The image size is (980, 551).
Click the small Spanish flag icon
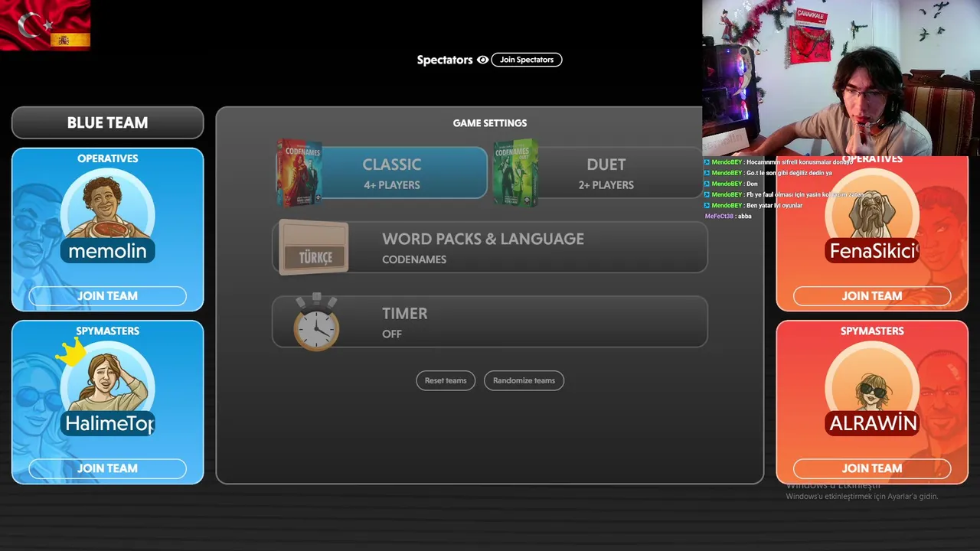pos(70,40)
